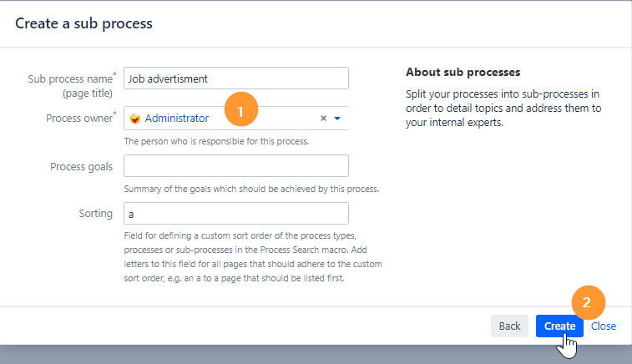Dismiss the dialog via the Close link

(x=604, y=326)
